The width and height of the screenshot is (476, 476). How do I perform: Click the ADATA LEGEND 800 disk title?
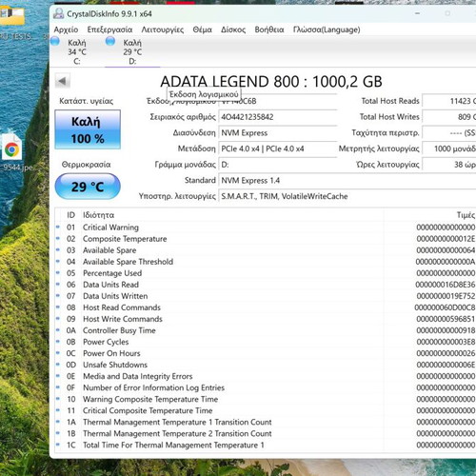pos(271,82)
